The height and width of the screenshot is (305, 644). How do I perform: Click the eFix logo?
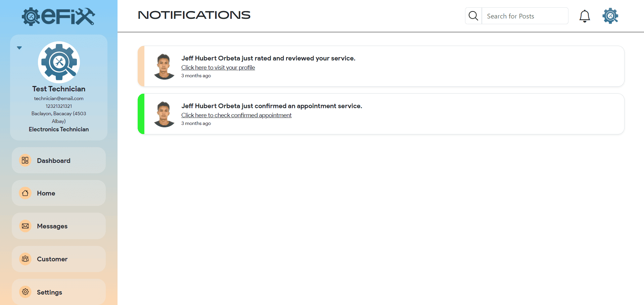coord(58,16)
